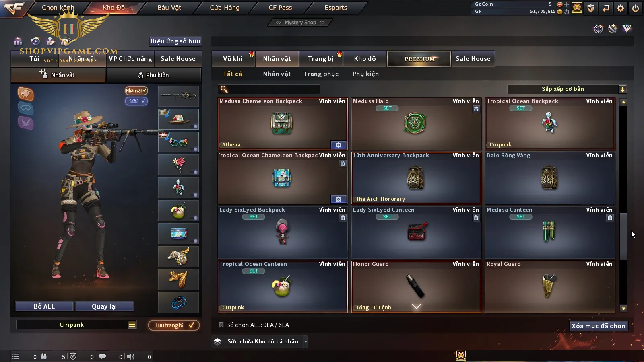This screenshot has width=644, height=362.
Task: Click Xóa mục đã chọn button
Action: tap(598, 326)
